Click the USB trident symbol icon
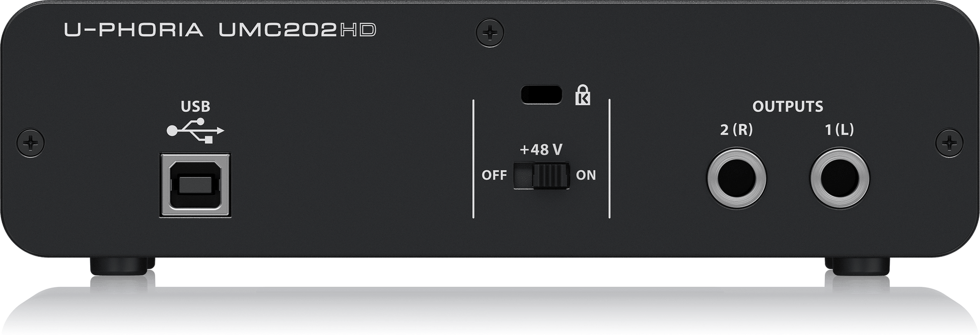The image size is (980, 336). tap(195, 131)
